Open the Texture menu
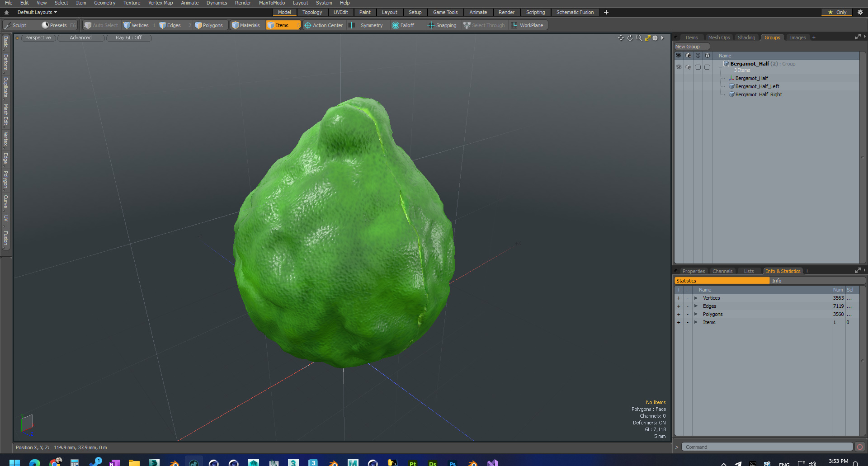868x466 pixels. 132,3
